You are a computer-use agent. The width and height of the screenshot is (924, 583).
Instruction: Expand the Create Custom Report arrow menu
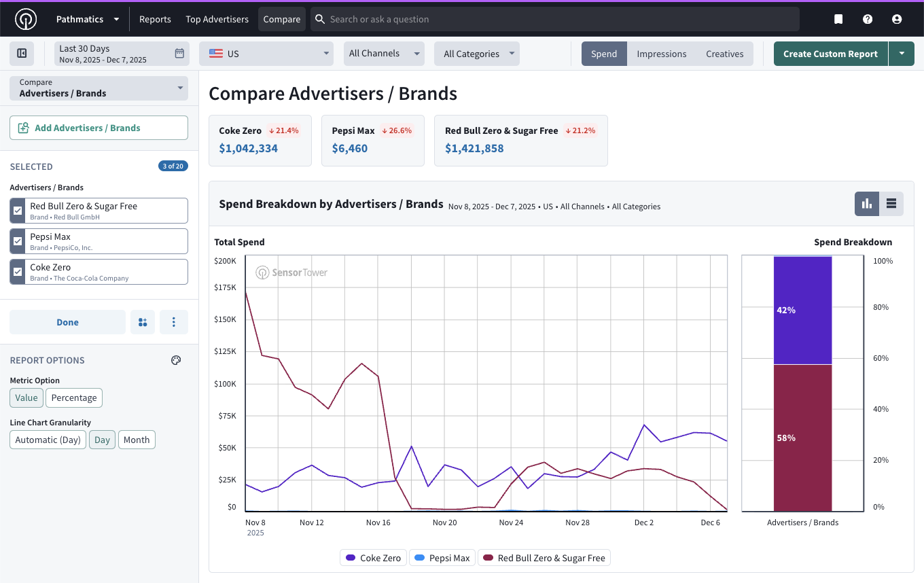(x=901, y=54)
